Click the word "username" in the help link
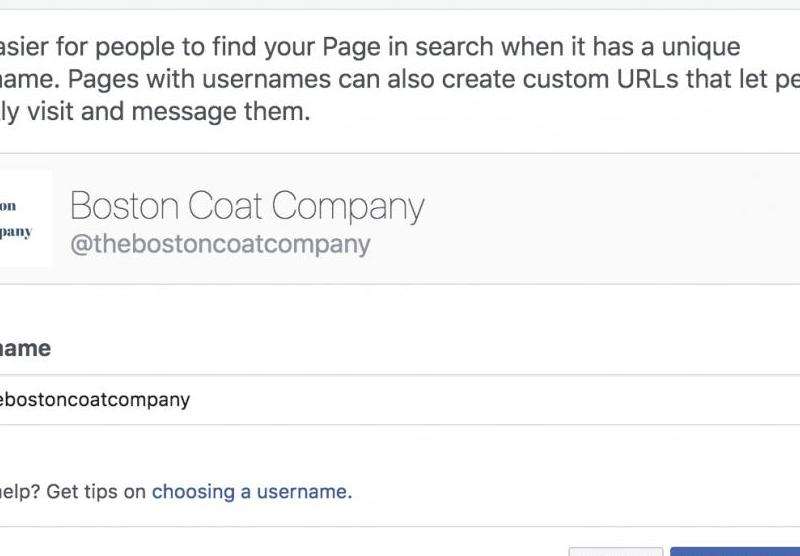This screenshot has width=800, height=556. [304, 492]
